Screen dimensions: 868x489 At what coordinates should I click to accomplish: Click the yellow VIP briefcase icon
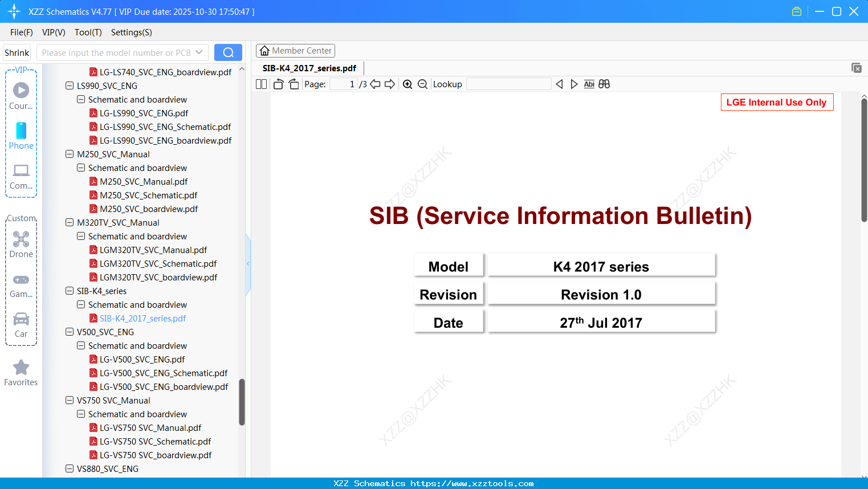coord(797,11)
